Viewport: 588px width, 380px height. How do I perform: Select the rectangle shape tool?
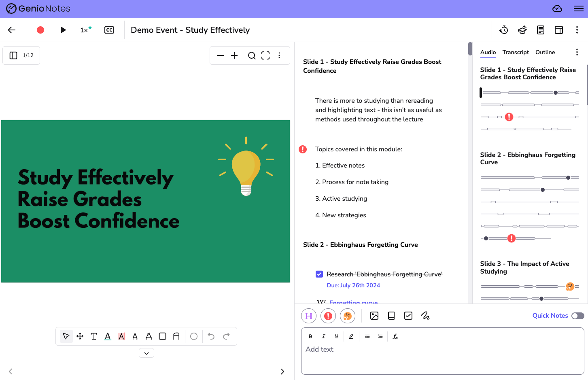(163, 336)
